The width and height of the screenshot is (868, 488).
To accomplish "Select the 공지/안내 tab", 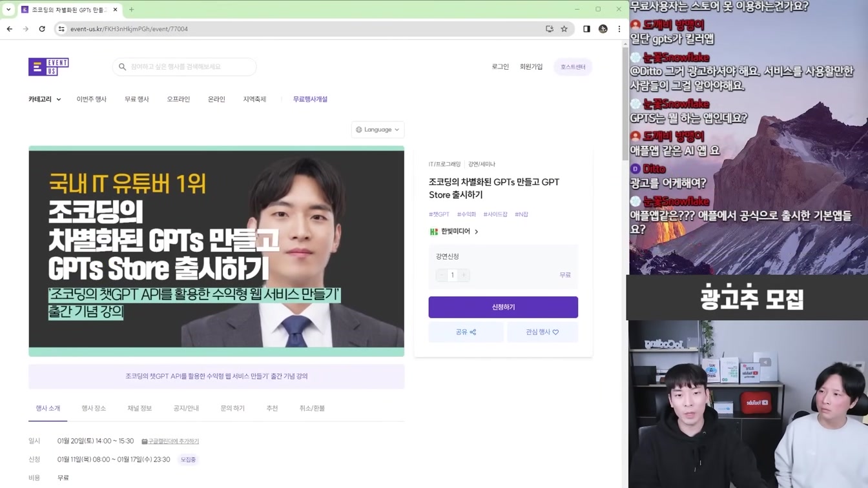I will (186, 409).
